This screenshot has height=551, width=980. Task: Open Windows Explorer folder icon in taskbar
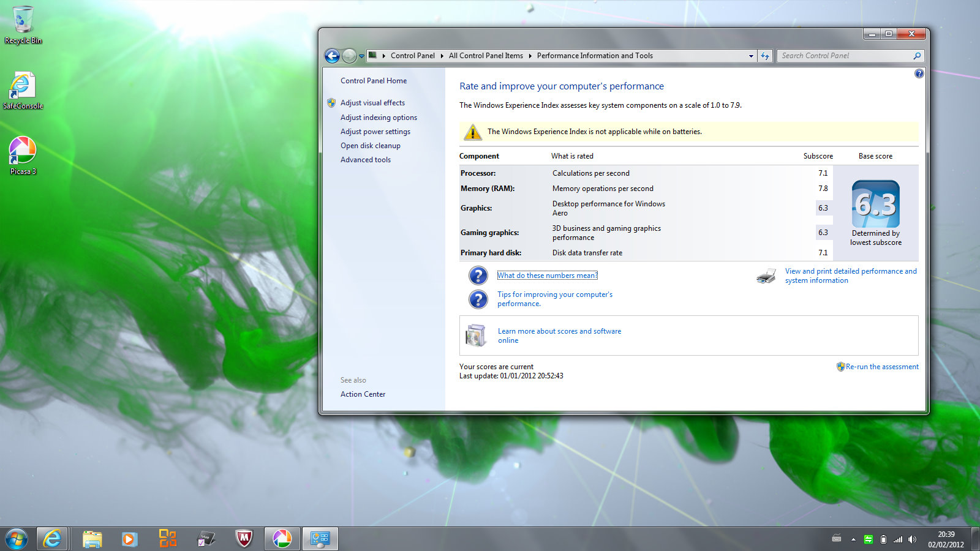(x=92, y=539)
